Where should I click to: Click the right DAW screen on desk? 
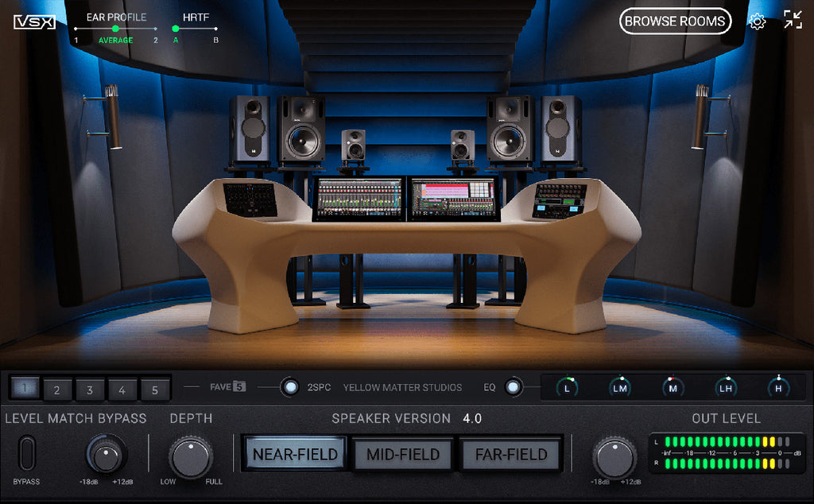453,199
